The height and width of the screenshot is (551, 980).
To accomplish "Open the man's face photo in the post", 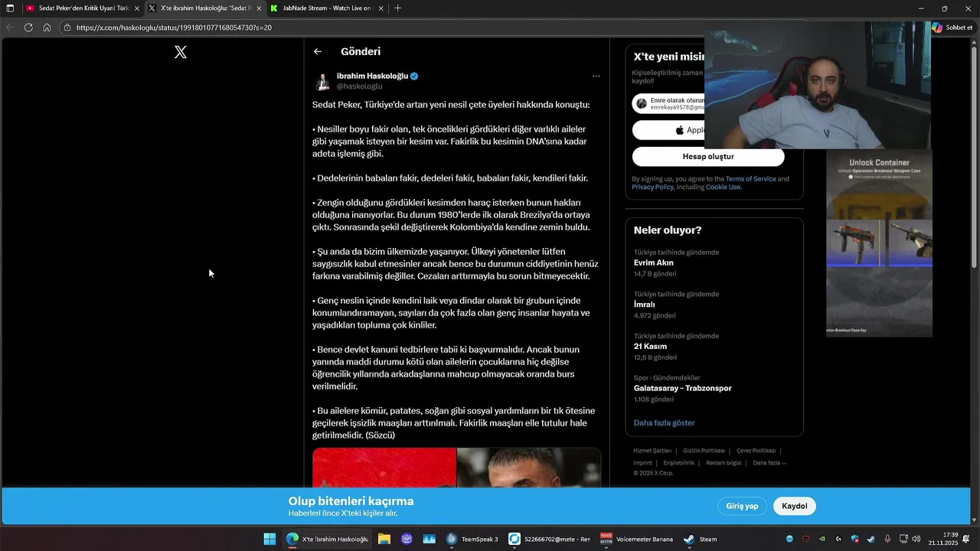I will point(529,468).
